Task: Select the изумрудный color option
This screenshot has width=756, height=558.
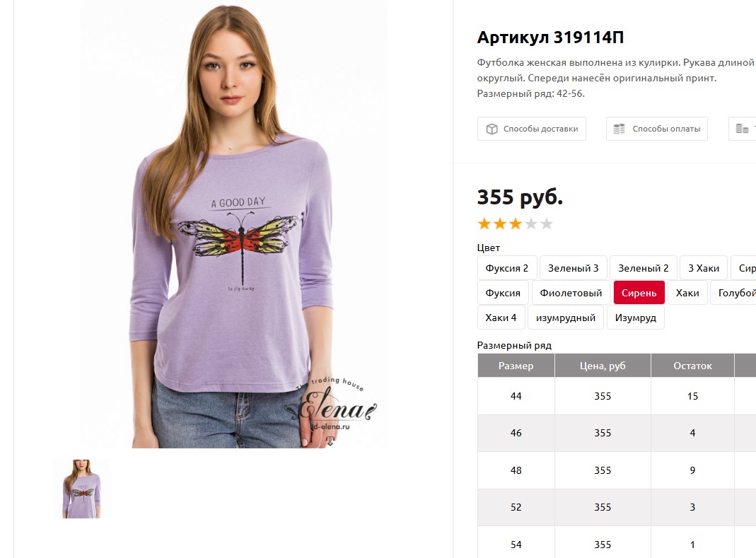Action: coord(566,318)
